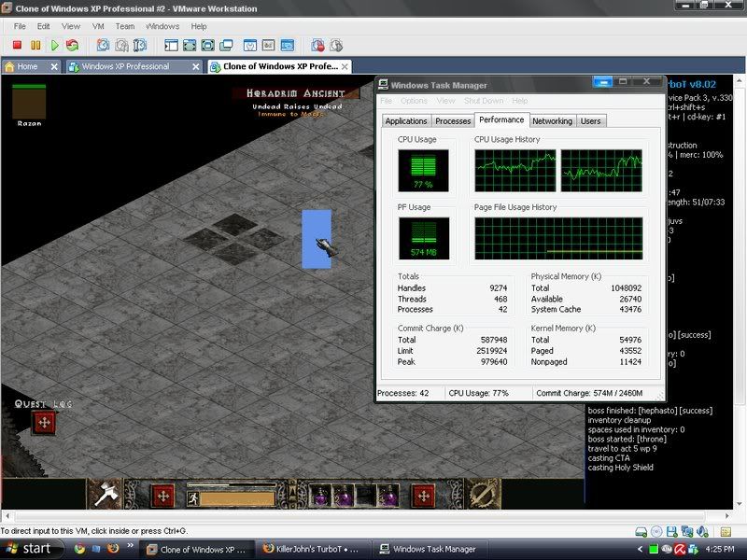This screenshot has width=747, height=560.
Task: Click the game stamina bar
Action: click(237, 498)
